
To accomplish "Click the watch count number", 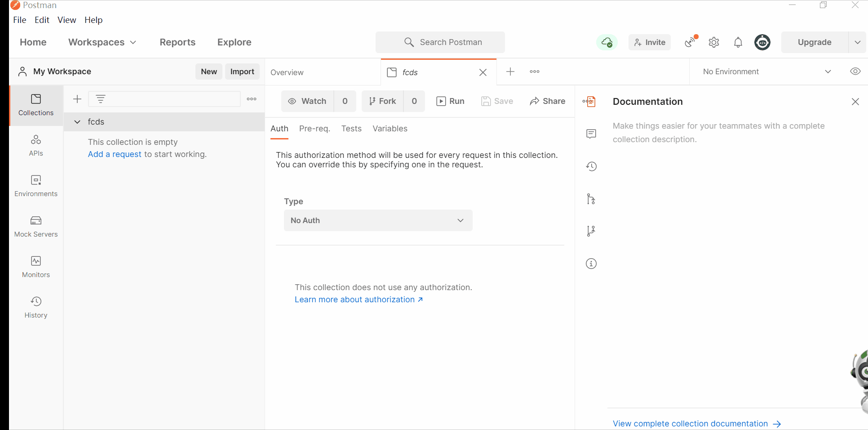I will point(345,101).
